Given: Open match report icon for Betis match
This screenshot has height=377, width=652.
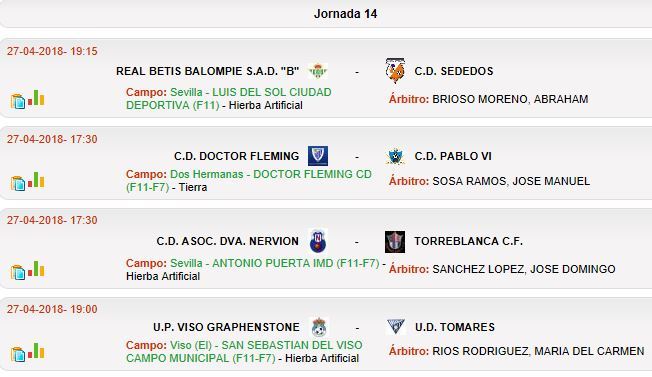Looking at the screenshot, I should pyautogui.click(x=17, y=101).
